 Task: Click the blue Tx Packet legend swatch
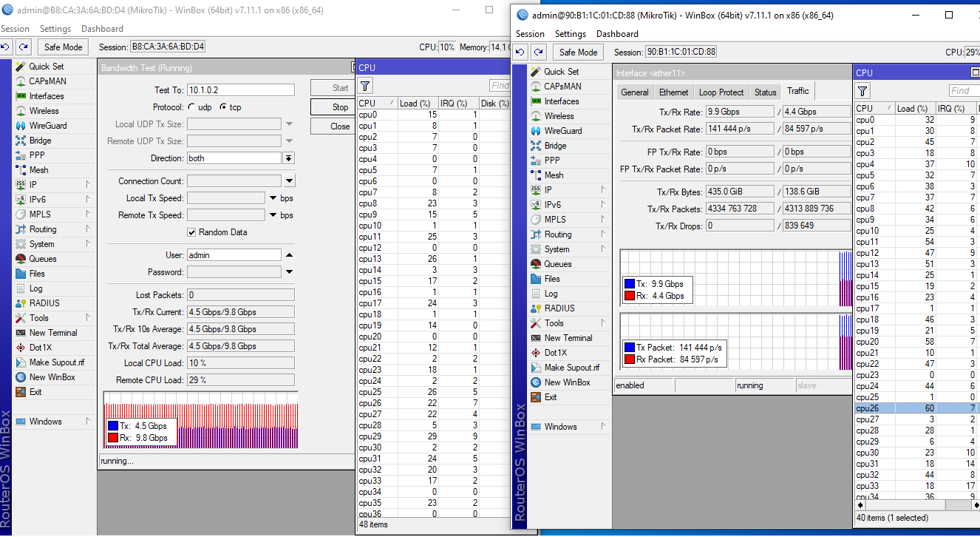[x=629, y=348]
